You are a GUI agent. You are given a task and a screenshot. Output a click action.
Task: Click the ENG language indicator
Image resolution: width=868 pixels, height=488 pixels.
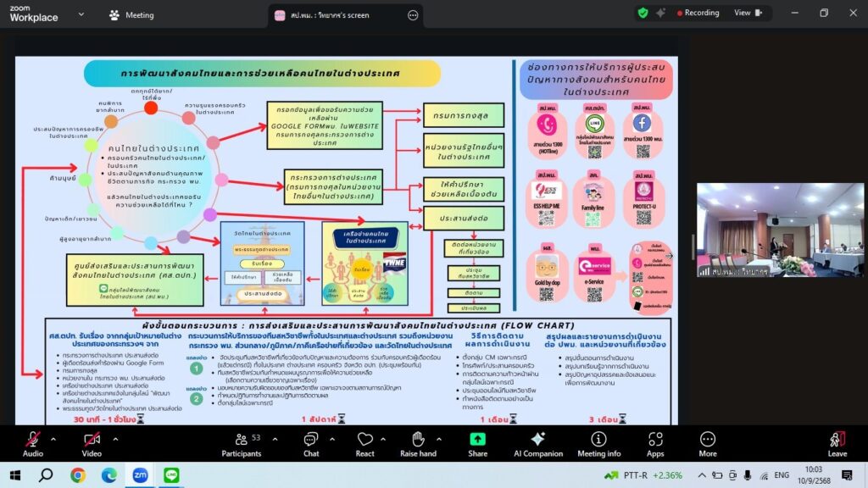tap(782, 474)
